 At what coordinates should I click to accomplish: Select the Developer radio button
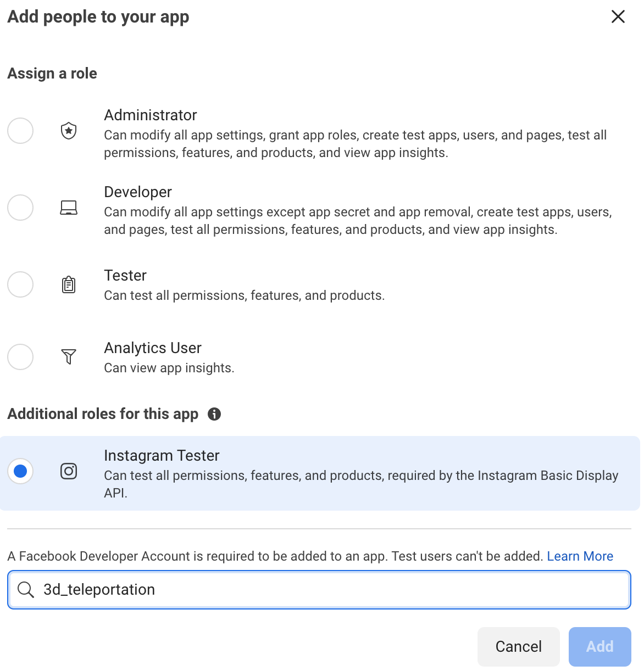20,208
